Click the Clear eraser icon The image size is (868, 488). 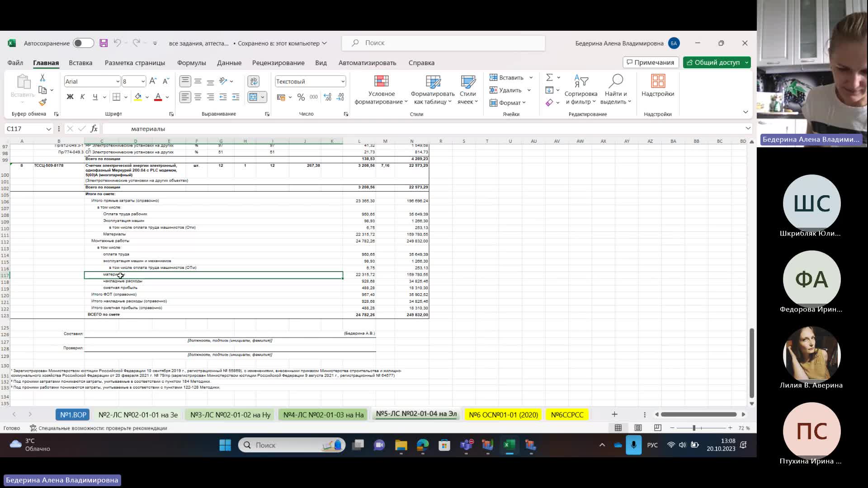pos(549,103)
